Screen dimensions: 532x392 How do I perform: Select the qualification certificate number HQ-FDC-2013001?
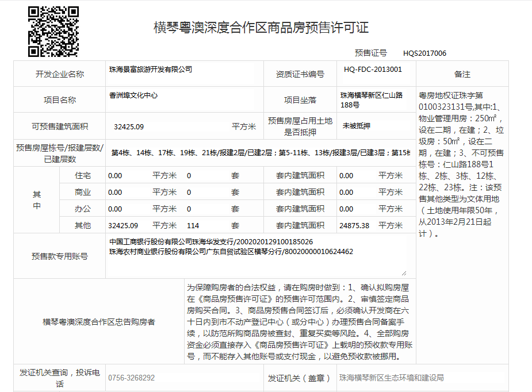point(373,70)
